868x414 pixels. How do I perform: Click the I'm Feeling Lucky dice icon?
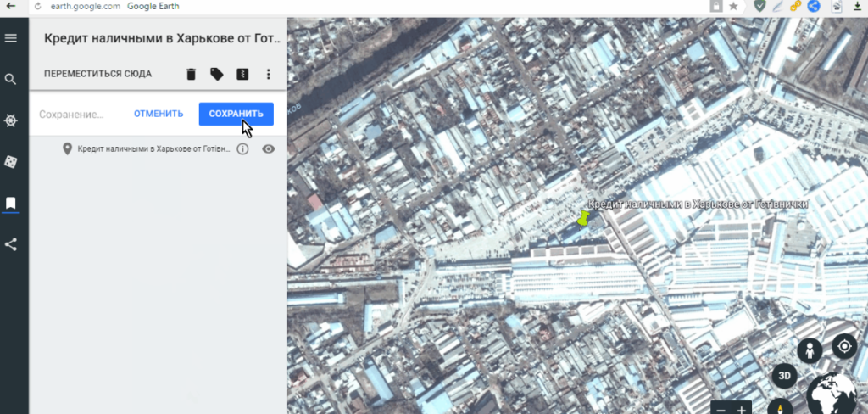tap(10, 162)
